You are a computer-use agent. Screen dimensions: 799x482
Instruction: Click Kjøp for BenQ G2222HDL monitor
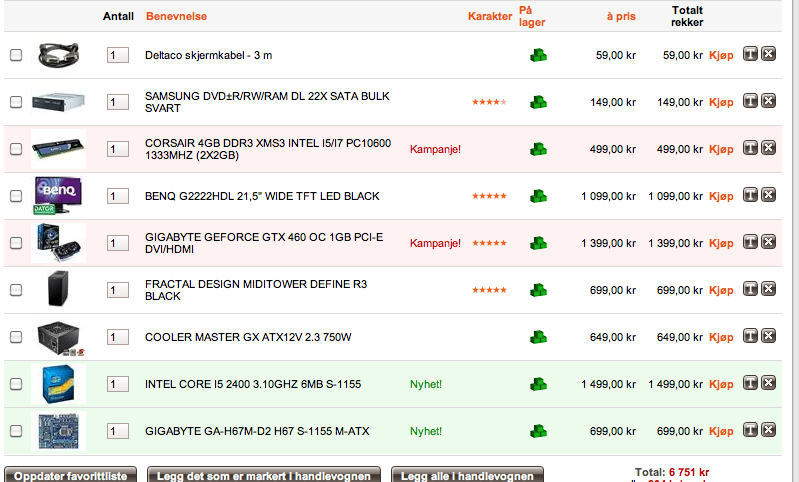coord(721,196)
